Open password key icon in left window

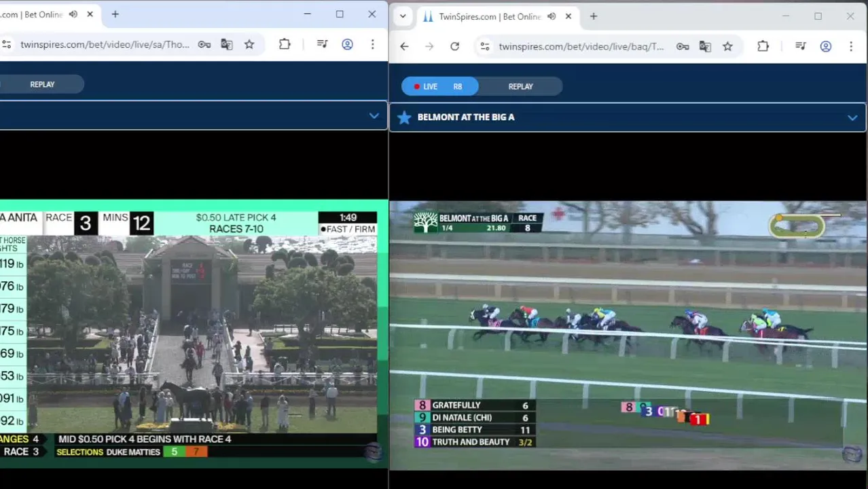[x=204, y=45]
